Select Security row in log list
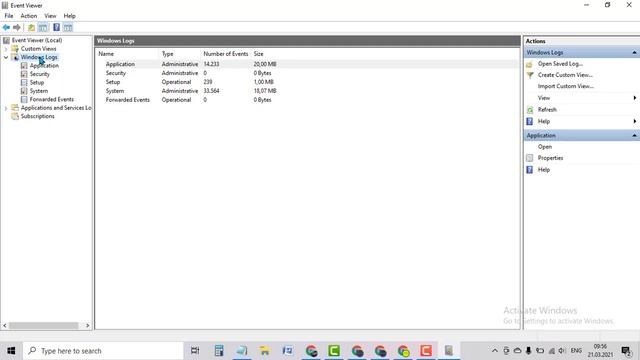640x360 pixels. click(x=307, y=73)
